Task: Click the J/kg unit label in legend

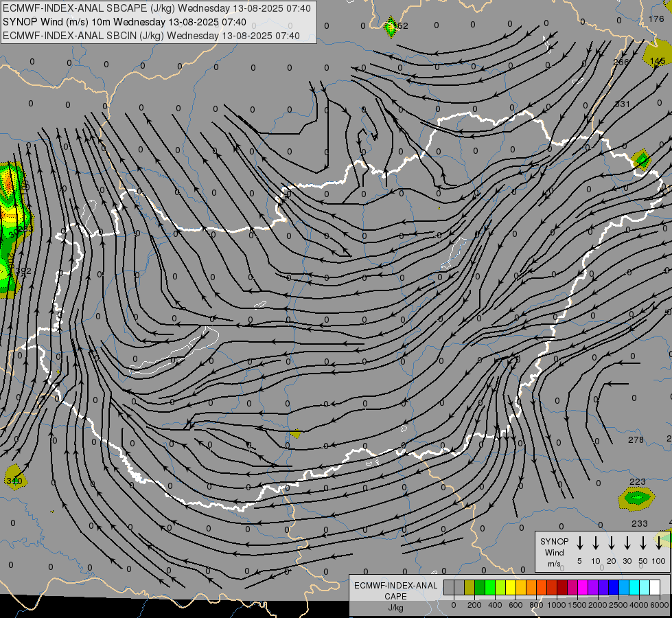Action: (395, 608)
